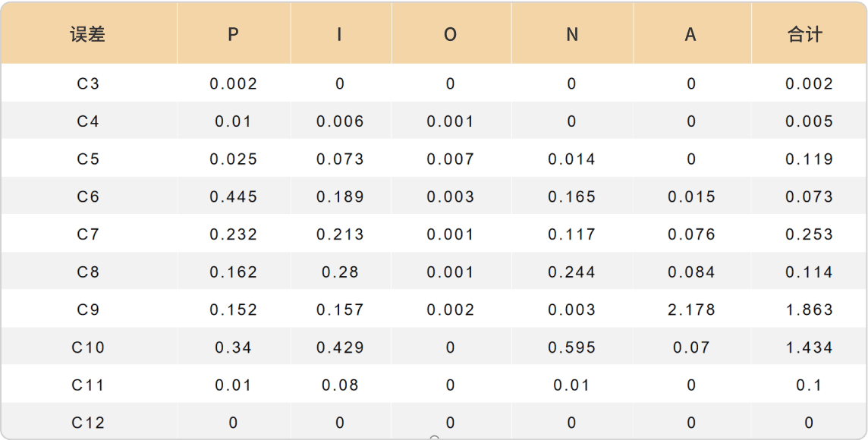Screen dimensions: 868x440
Task: Select the cell with value 0.429
Action: tap(341, 347)
